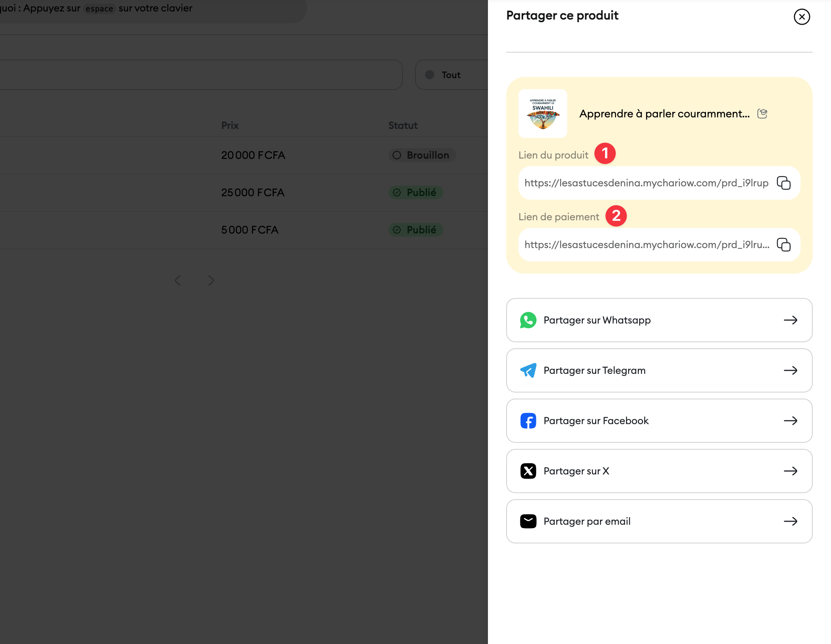Click the 25 000 FCFA price cell
Viewport: 831px width, 644px height.
point(253,192)
